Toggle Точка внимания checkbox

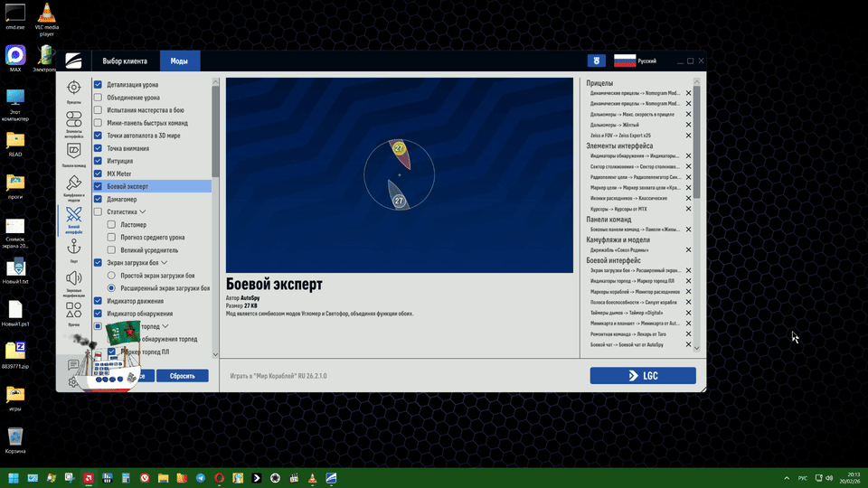98,148
